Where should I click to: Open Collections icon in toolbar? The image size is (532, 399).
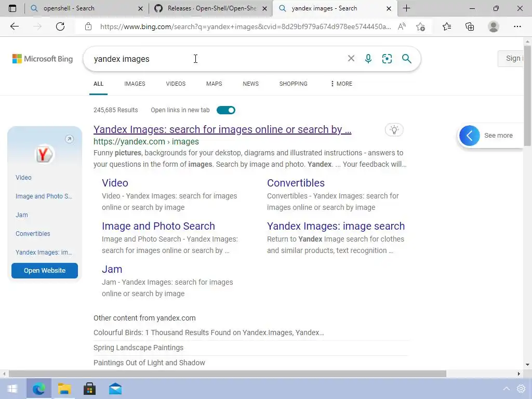(x=470, y=26)
